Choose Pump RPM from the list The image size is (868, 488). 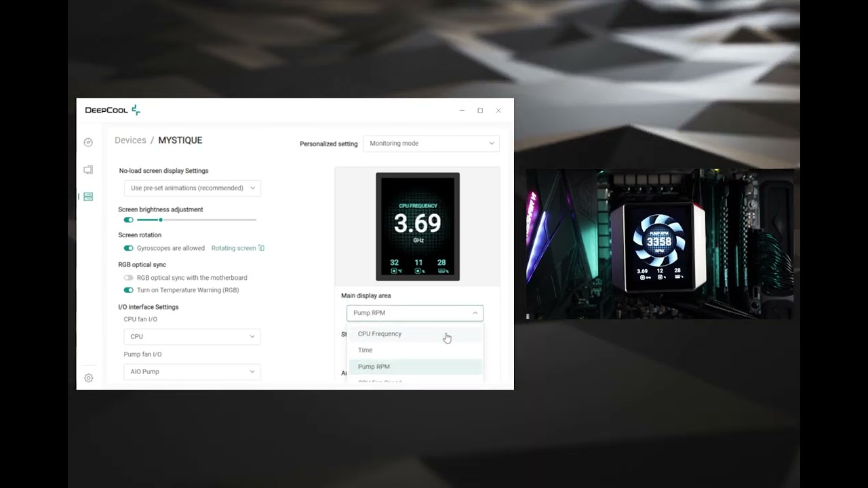click(x=415, y=367)
